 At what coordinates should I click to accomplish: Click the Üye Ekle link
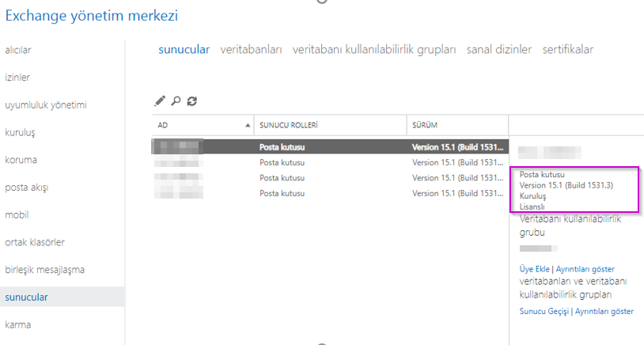click(534, 269)
